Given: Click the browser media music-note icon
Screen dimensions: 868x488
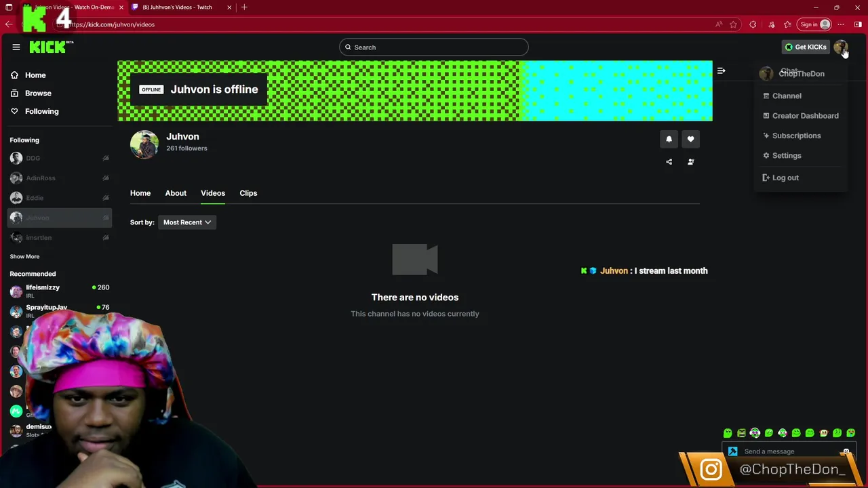Looking at the screenshot, I should (771, 24).
